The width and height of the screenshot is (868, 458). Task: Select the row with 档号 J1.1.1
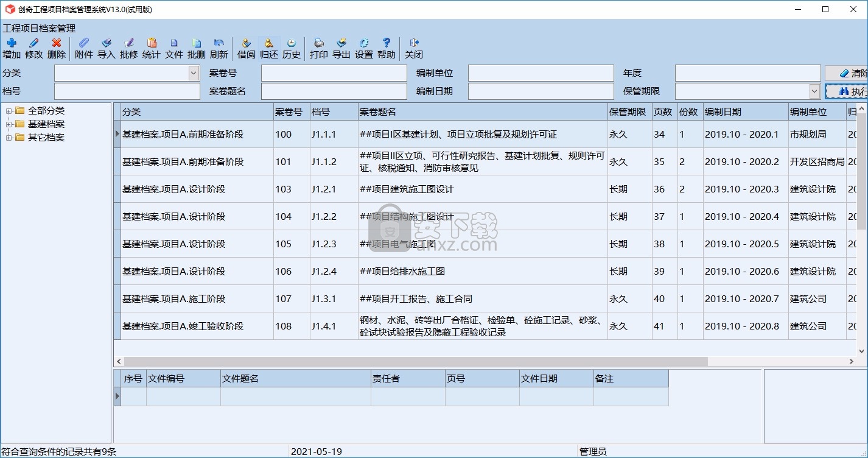[x=334, y=135]
